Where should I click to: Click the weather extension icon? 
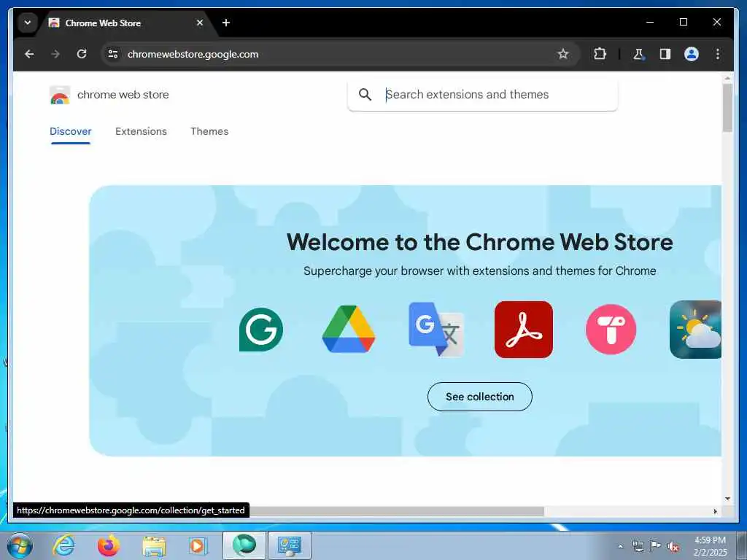(695, 330)
